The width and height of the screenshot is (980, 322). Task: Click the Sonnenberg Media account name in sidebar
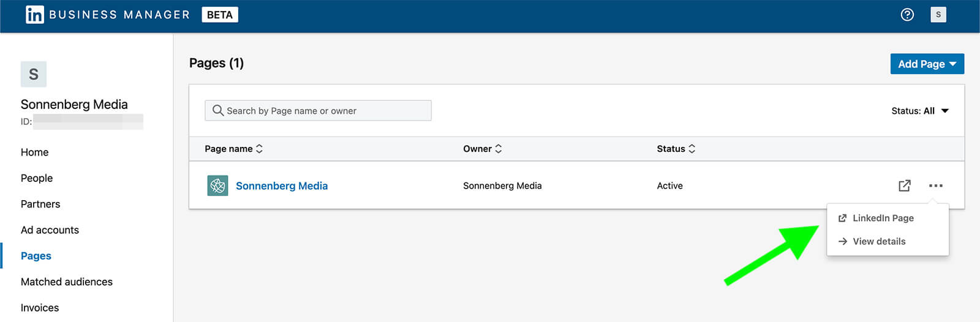[74, 104]
